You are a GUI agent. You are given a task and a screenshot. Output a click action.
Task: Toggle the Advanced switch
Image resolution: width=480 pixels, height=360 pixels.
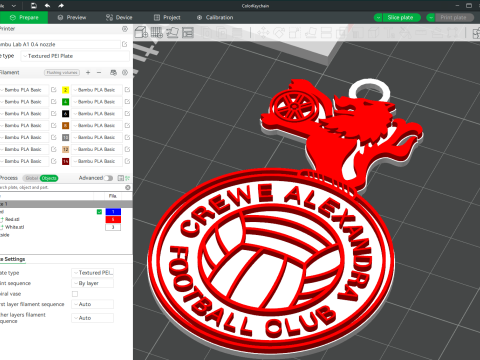(108, 178)
